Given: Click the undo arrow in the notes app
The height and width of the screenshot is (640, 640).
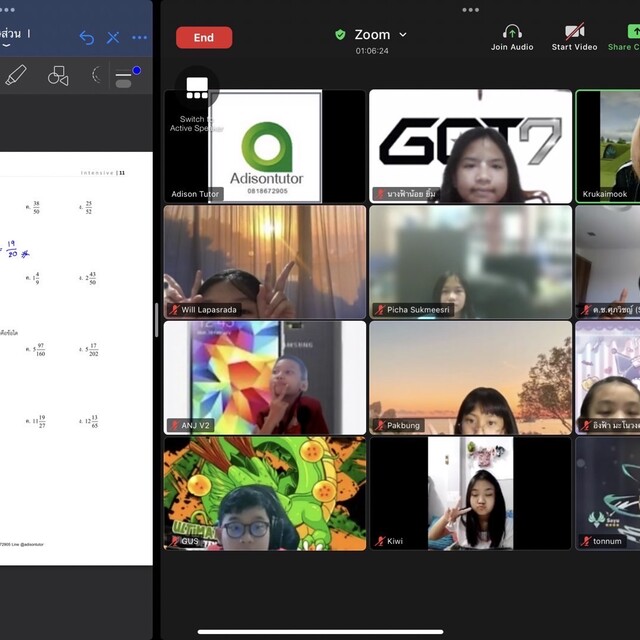Looking at the screenshot, I should click(x=86, y=38).
